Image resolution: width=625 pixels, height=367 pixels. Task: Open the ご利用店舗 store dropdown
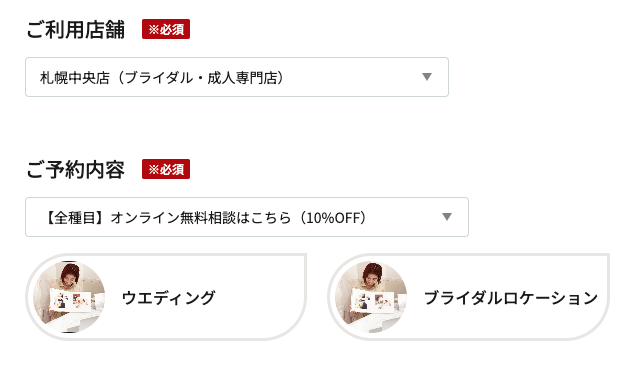pos(237,77)
